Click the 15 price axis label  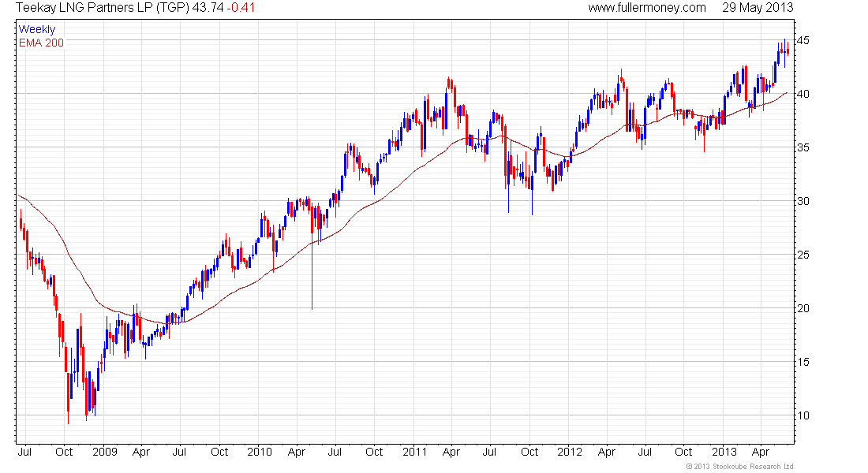tap(803, 363)
